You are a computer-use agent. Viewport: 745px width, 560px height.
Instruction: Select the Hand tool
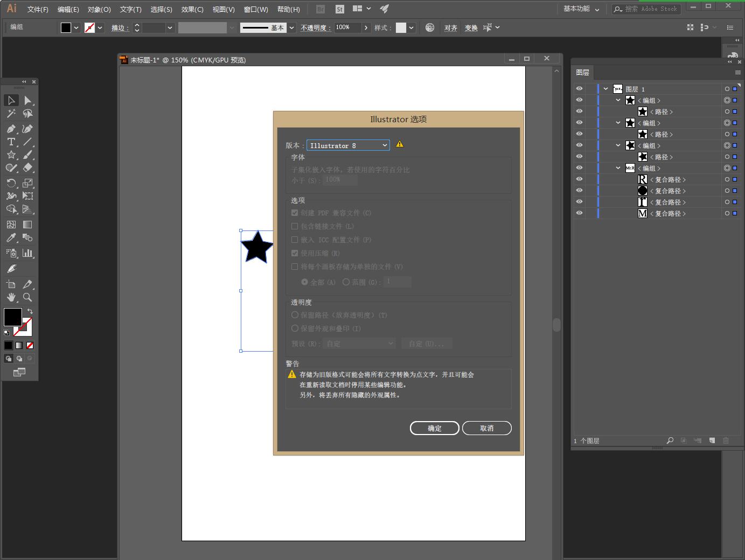(11, 297)
